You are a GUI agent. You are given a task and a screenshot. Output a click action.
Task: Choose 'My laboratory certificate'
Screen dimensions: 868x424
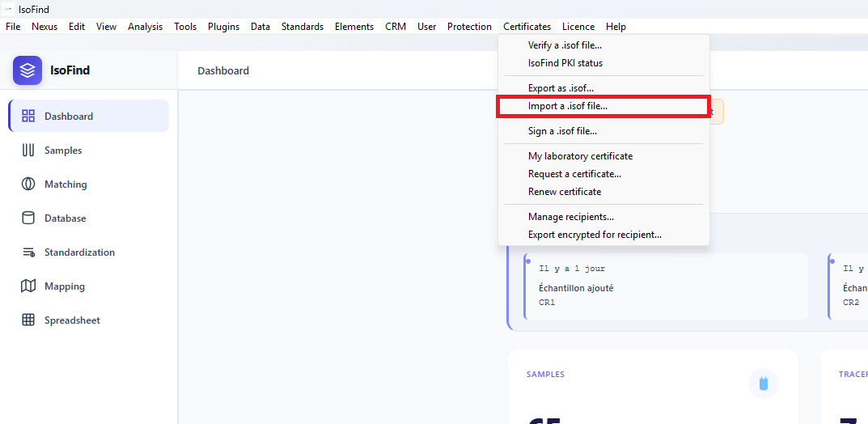click(x=604, y=156)
